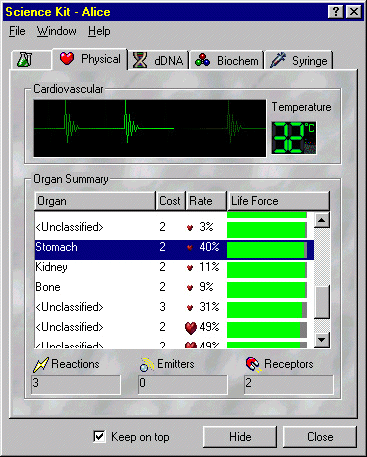The height and width of the screenshot is (457, 367).
Task: Click the syringe icon
Action: coord(277,60)
